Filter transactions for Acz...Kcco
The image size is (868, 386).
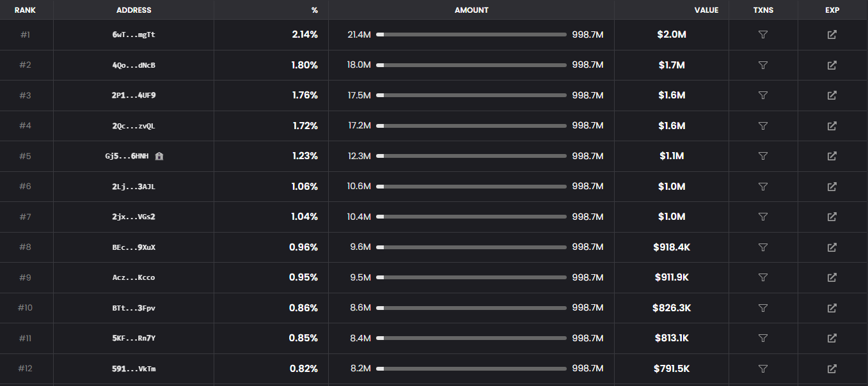(x=762, y=277)
